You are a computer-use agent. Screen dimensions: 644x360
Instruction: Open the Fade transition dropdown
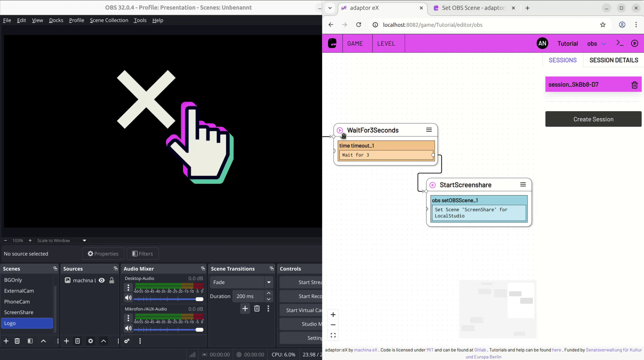click(x=268, y=282)
